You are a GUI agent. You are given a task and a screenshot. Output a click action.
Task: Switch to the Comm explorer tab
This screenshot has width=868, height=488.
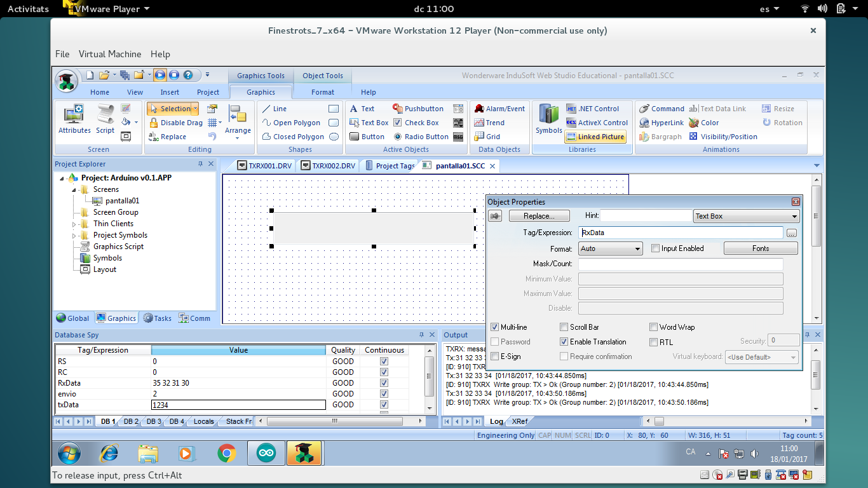point(194,318)
